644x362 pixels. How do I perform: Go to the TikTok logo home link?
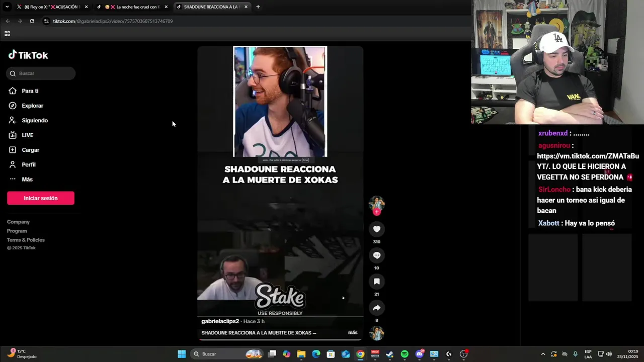point(28,55)
